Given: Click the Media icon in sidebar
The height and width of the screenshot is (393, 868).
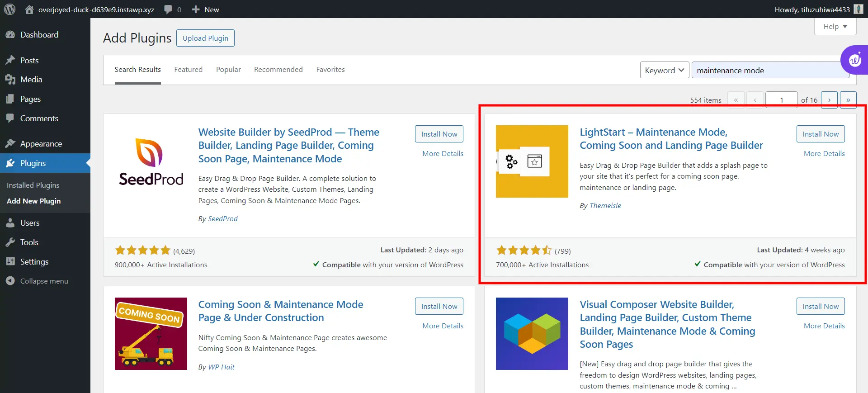Looking at the screenshot, I should point(10,80).
